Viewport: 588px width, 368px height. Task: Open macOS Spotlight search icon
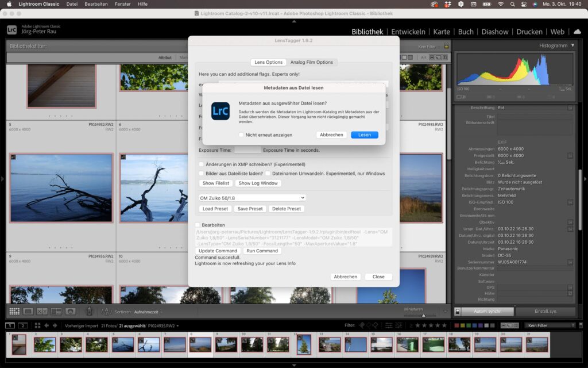click(x=512, y=4)
